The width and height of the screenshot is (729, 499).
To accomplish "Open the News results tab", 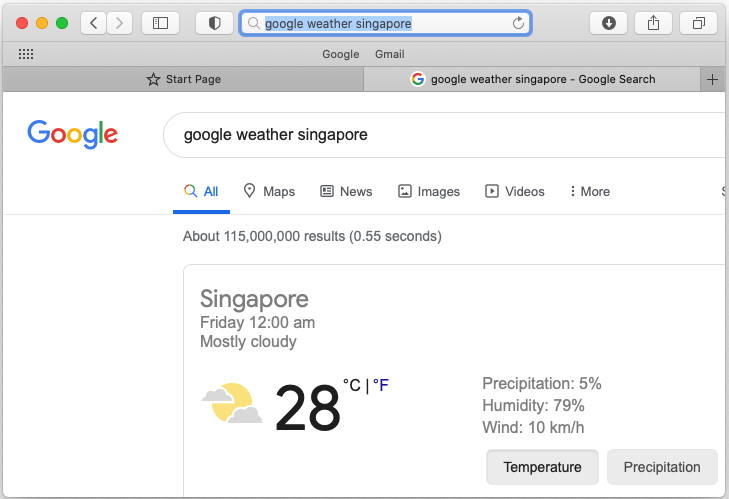I will click(346, 191).
